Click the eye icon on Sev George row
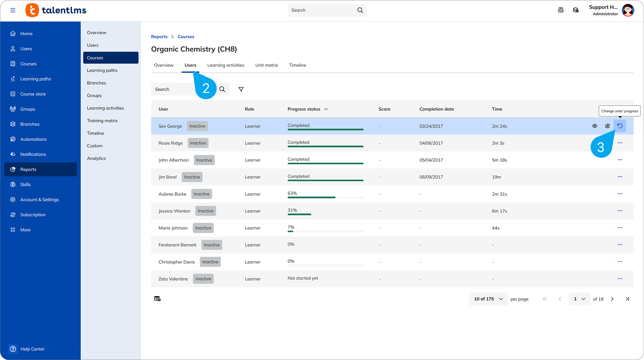Viewport: 644px width, 360px height. (594, 126)
